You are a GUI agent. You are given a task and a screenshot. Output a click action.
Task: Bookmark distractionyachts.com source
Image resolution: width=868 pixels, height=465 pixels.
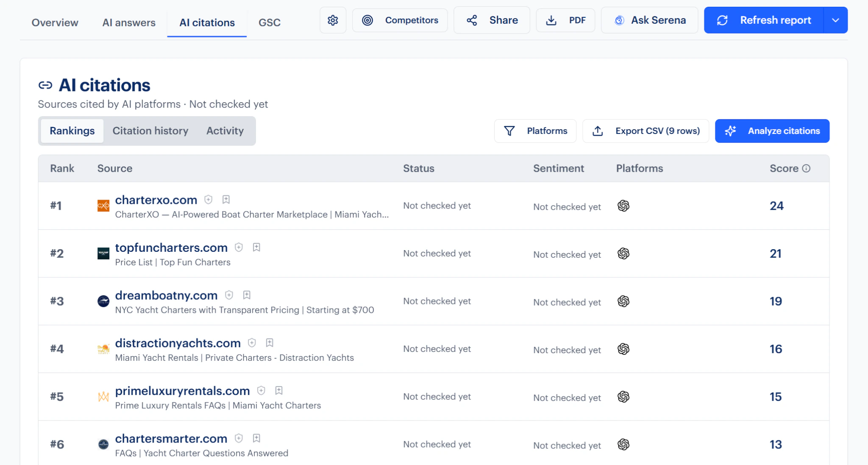[270, 342]
